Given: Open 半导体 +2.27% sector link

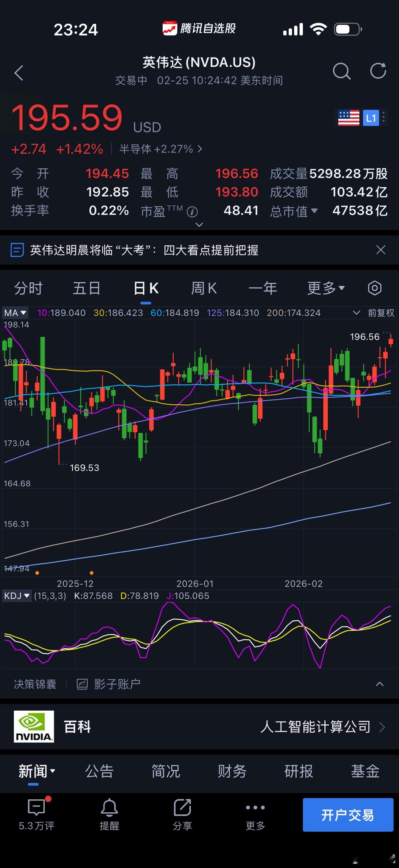Looking at the screenshot, I should coord(161,149).
